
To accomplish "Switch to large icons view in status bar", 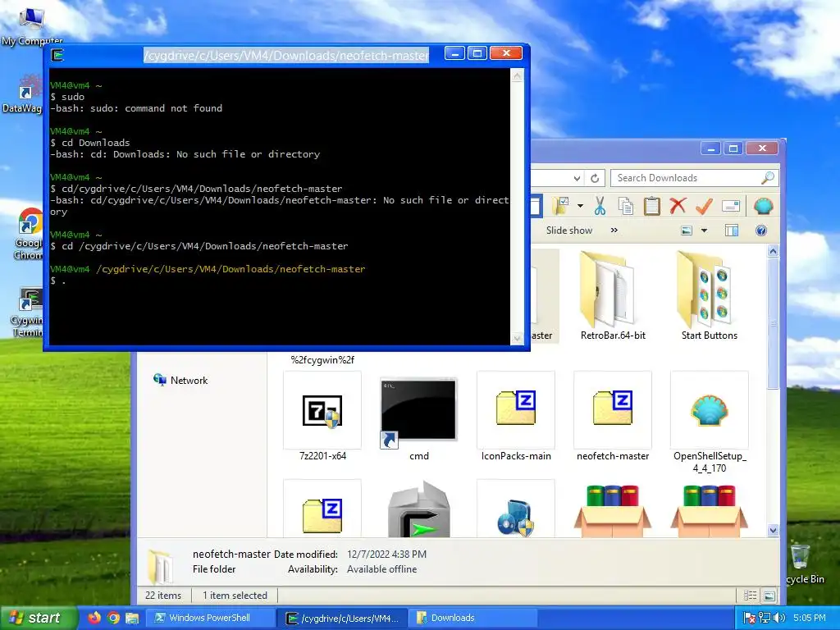I will [769, 596].
